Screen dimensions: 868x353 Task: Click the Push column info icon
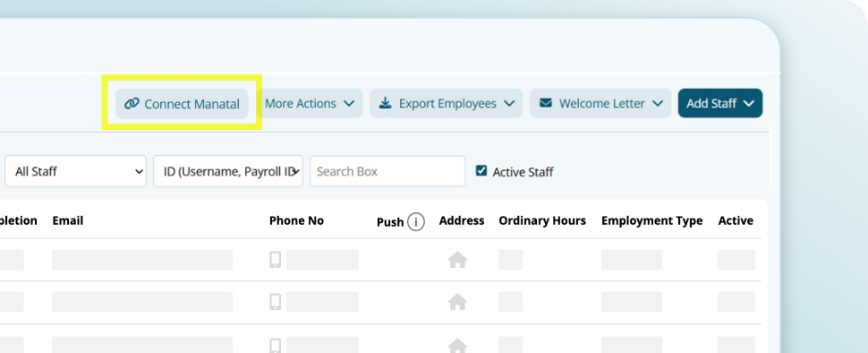point(416,222)
